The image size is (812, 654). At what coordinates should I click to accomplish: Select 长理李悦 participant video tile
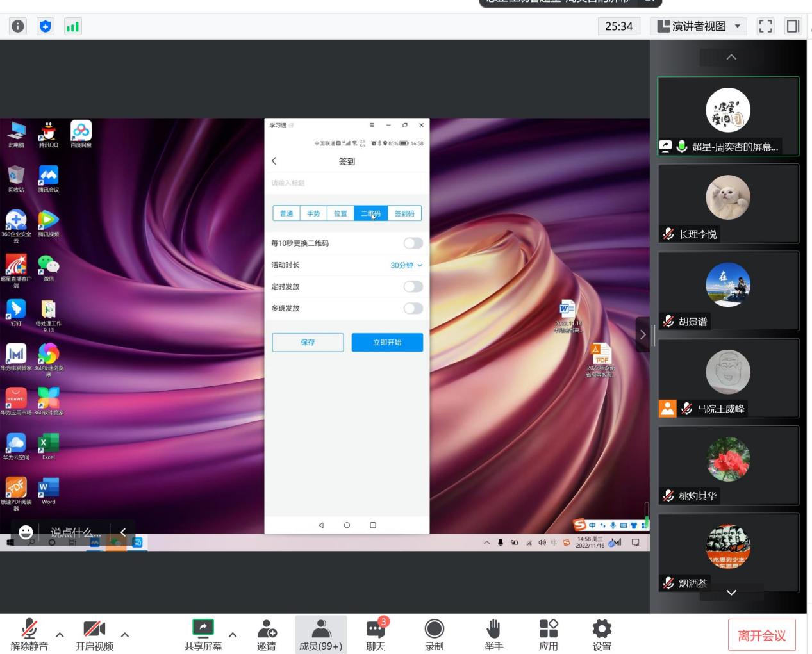click(728, 204)
